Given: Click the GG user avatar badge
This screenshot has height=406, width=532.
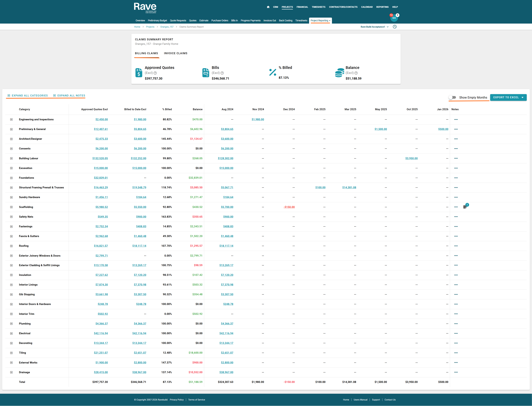Looking at the screenshot, I should pyautogui.click(x=394, y=18).
